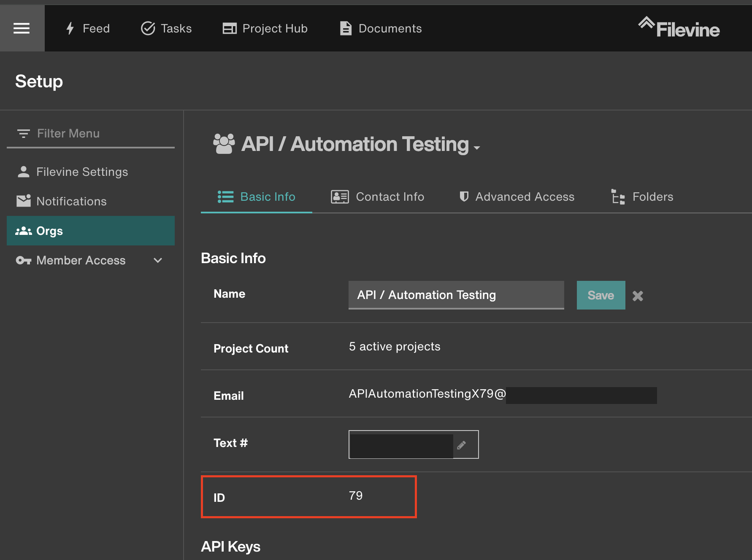Select Filevine Settings in sidebar
The height and width of the screenshot is (560, 752).
tap(91, 172)
